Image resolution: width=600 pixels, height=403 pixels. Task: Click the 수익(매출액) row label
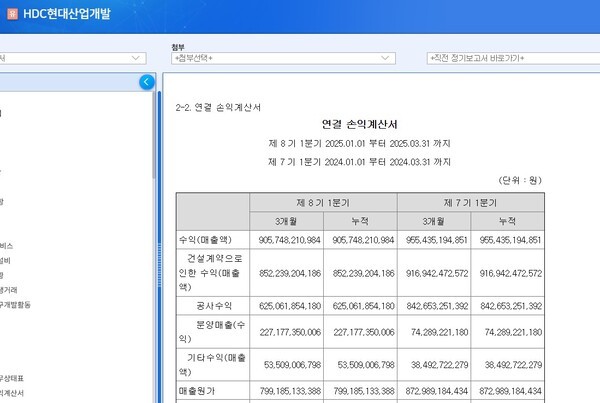click(x=205, y=240)
